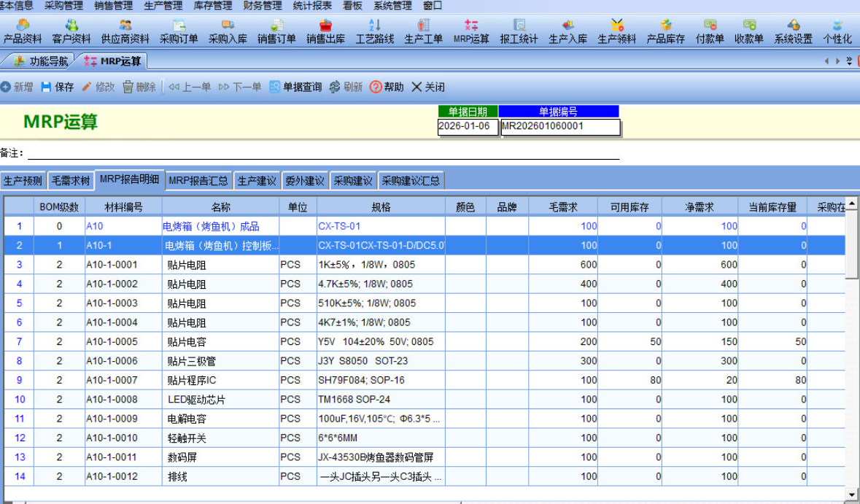Switch to the 功能导航 tab

coord(40,61)
